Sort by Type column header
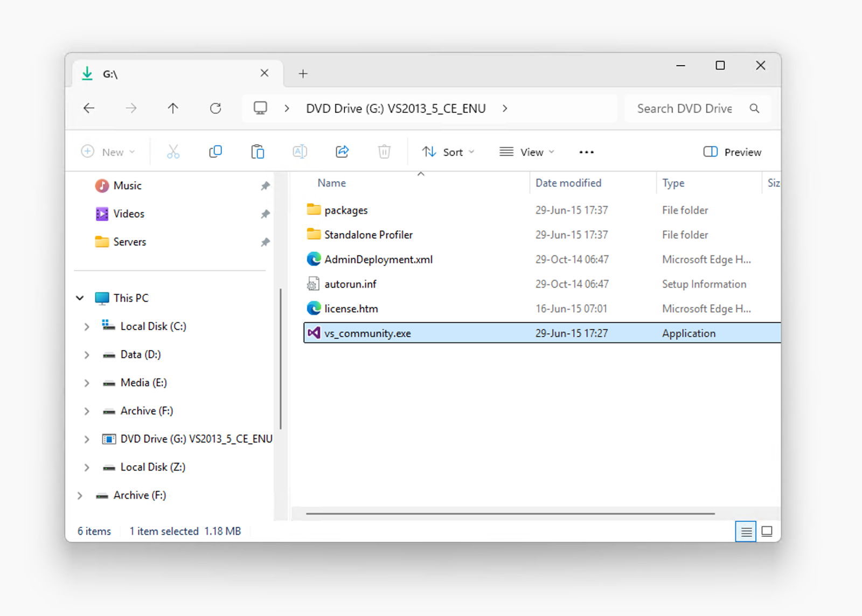The width and height of the screenshot is (862, 616). 673,183
